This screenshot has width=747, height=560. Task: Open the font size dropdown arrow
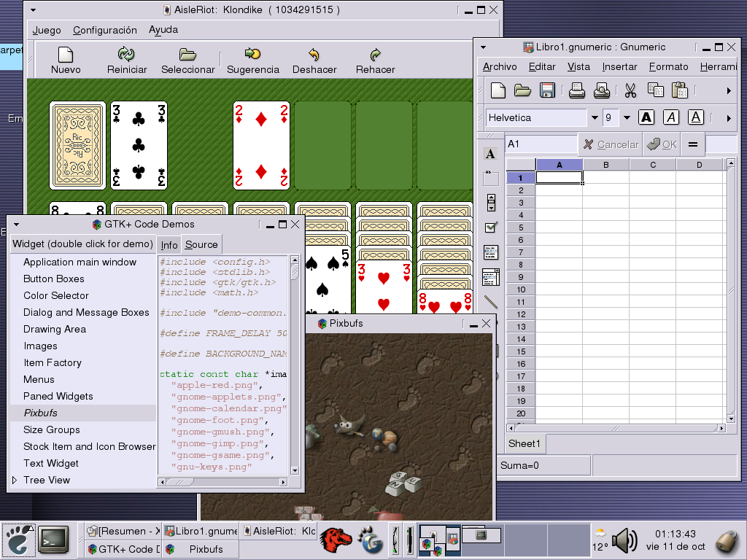[627, 117]
